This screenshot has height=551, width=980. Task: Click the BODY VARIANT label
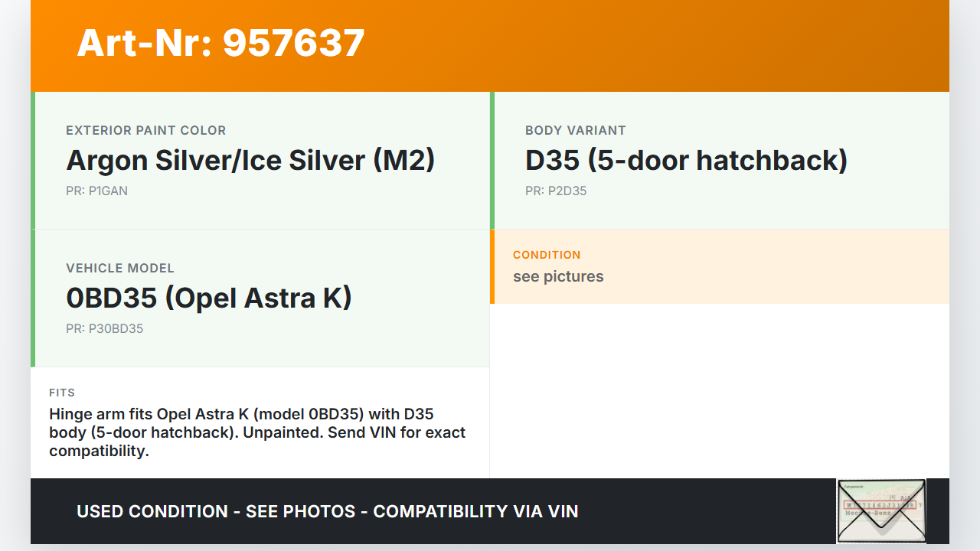click(575, 131)
